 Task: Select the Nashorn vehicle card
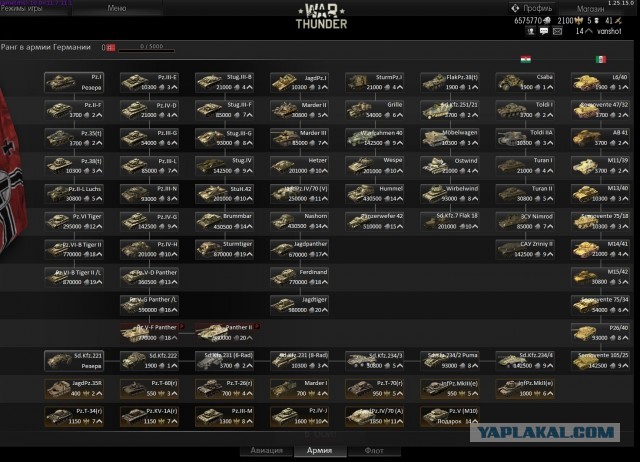pyautogui.click(x=299, y=222)
